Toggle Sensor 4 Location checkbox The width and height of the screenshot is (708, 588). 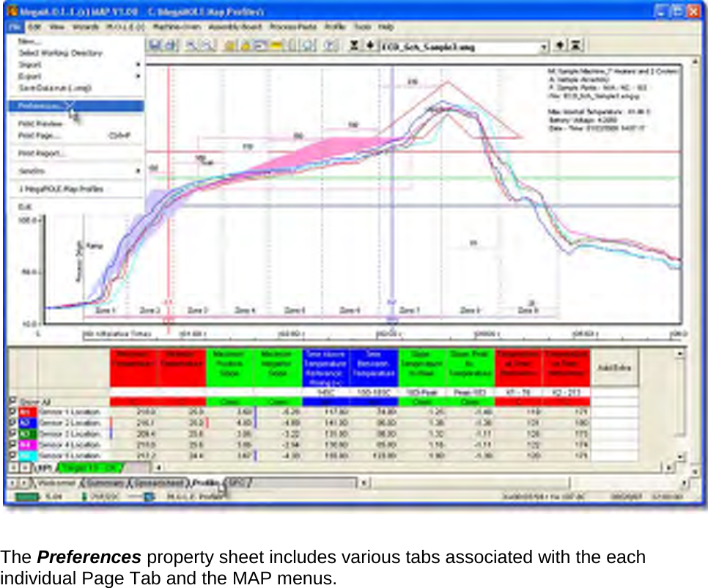pyautogui.click(x=12, y=444)
